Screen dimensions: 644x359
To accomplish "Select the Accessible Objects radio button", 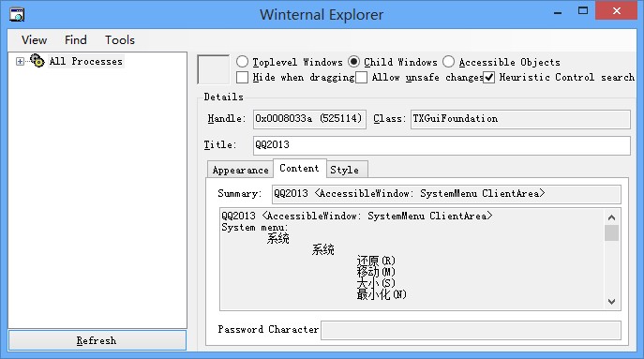I will tap(448, 62).
